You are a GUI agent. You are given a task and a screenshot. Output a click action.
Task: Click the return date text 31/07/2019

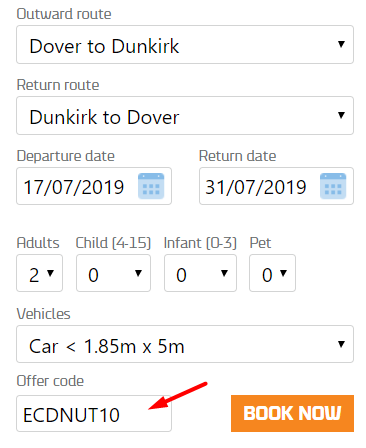point(256,187)
